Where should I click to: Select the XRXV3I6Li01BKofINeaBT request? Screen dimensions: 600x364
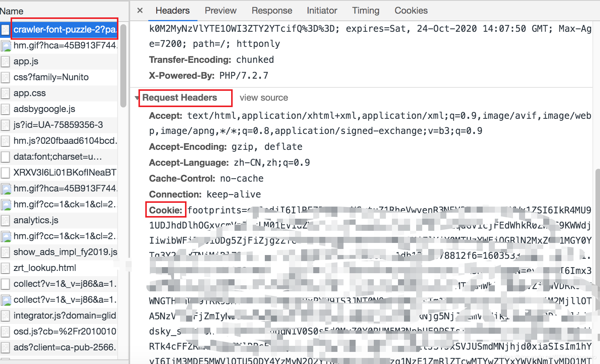(x=59, y=173)
